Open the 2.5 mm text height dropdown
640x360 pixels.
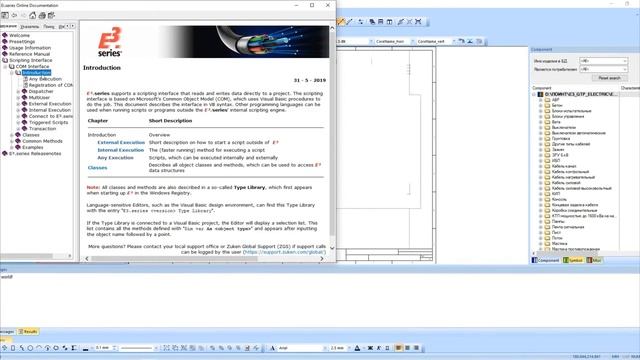pos(349,348)
